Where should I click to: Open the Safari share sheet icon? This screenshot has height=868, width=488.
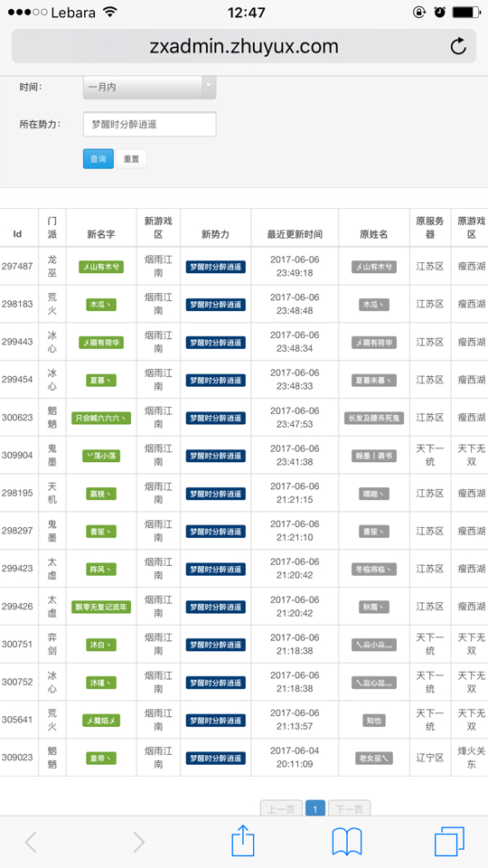pyautogui.click(x=243, y=841)
